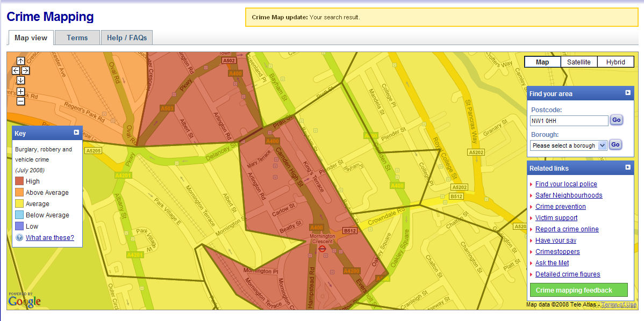The width and height of the screenshot is (644, 321).
Task: Select the standard Map view type
Action: click(x=542, y=62)
